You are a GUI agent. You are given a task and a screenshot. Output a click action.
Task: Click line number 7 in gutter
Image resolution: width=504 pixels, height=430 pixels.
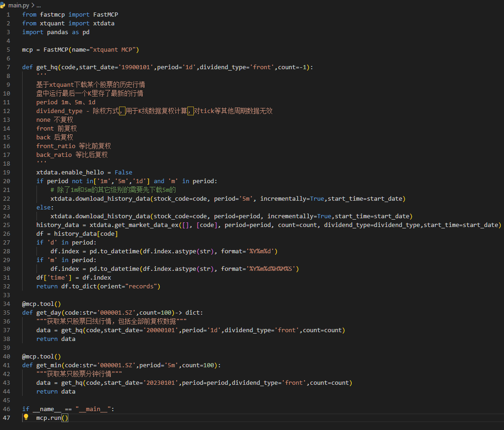[x=8, y=67]
